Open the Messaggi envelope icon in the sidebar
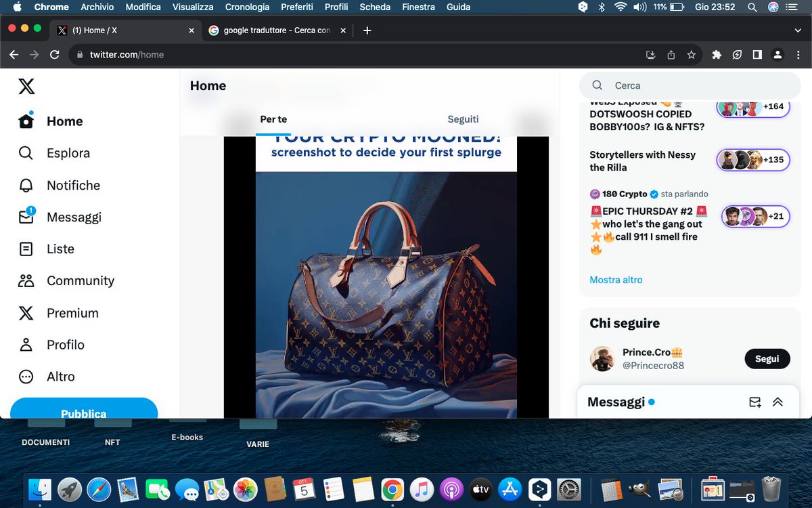812x508 pixels. (x=26, y=217)
